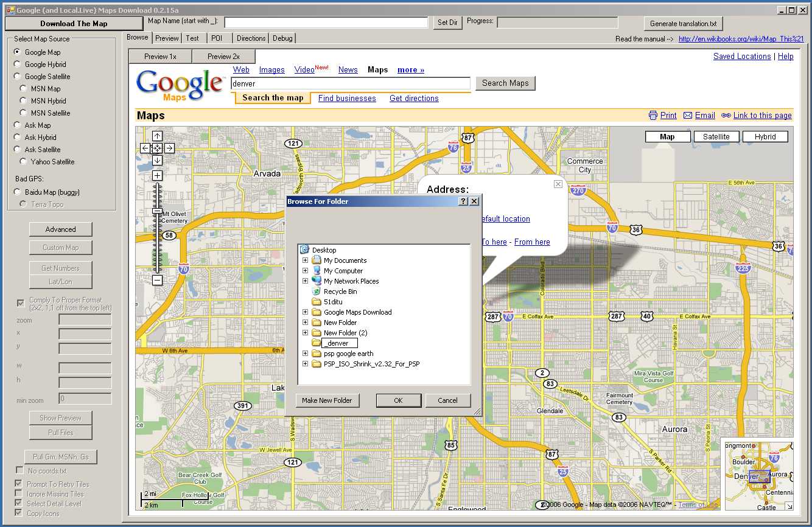The width and height of the screenshot is (812, 527).
Task: Switch to the Test tab
Action: point(192,38)
